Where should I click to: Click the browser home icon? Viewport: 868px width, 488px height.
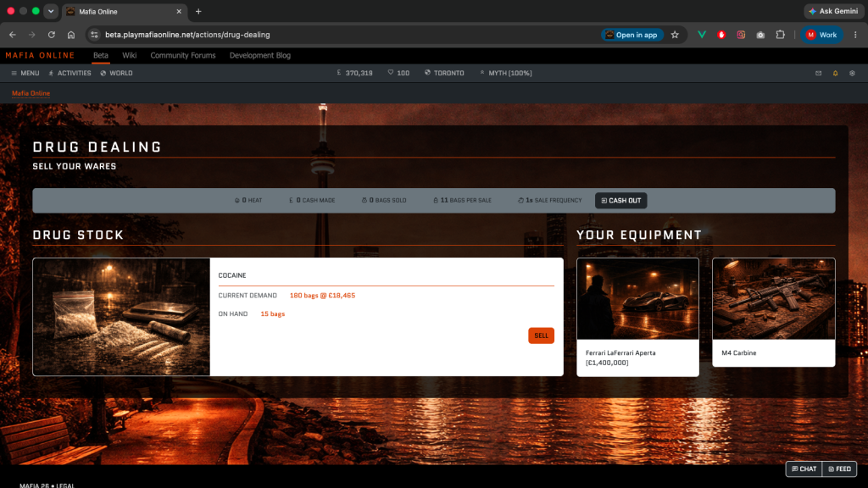click(x=71, y=34)
